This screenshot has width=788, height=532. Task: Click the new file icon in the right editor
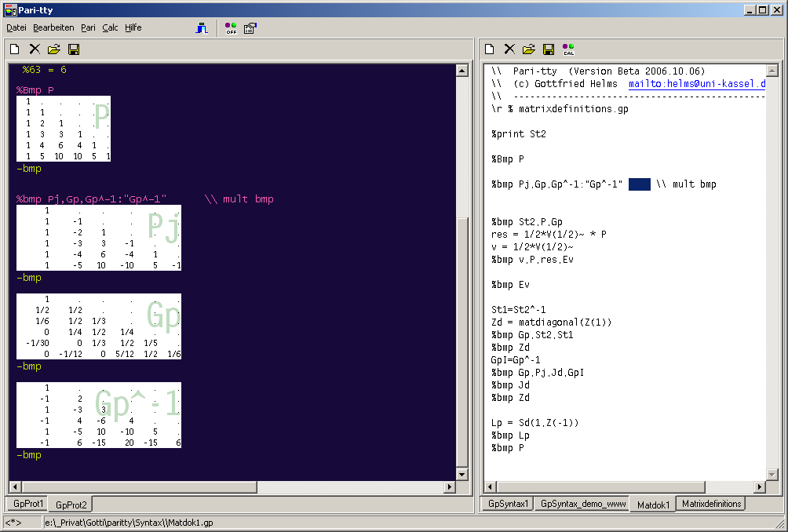[x=490, y=49]
